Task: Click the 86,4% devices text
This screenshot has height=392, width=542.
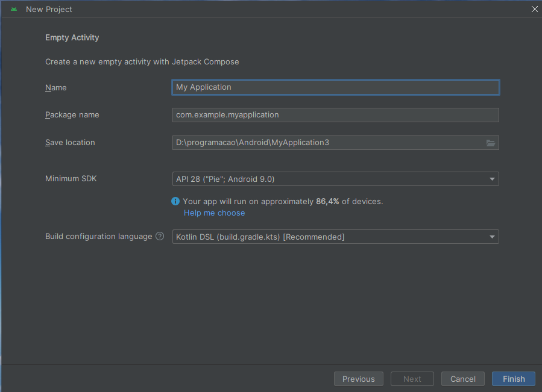Action: coord(283,201)
